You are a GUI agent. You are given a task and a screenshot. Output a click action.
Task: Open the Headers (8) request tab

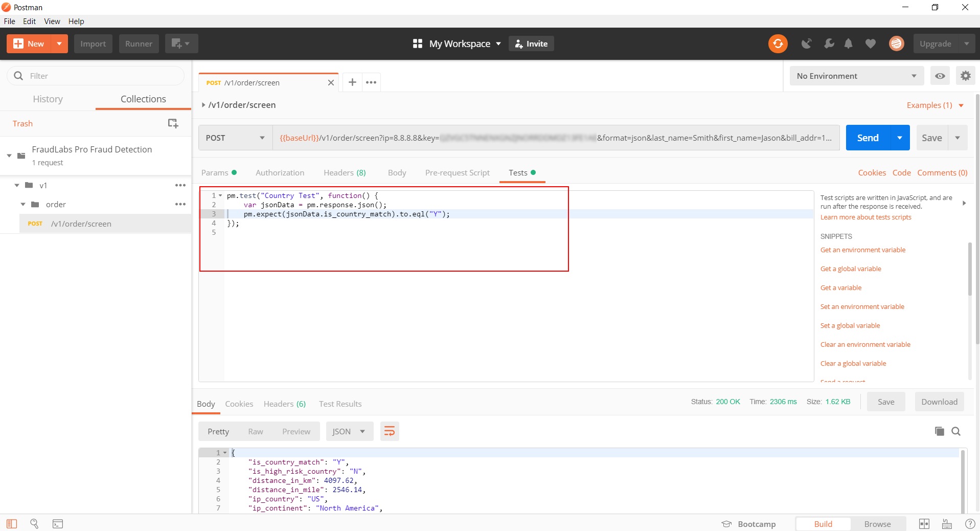click(345, 172)
